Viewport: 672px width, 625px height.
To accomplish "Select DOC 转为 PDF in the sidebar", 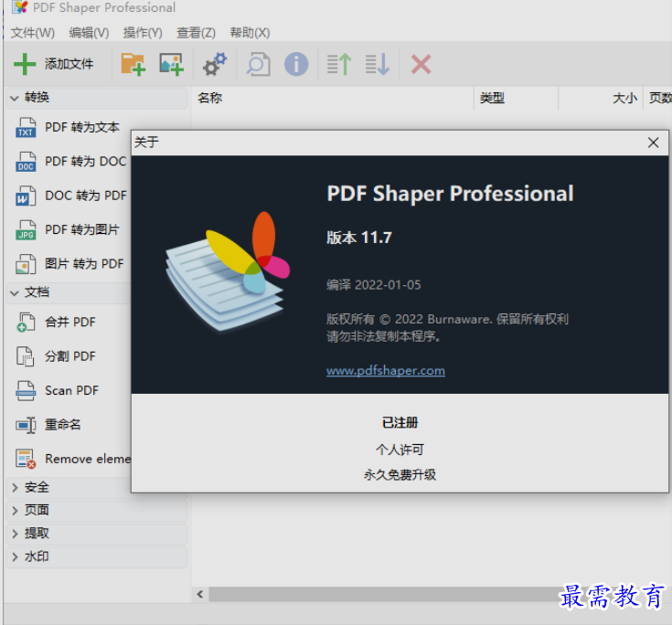I will tap(86, 196).
